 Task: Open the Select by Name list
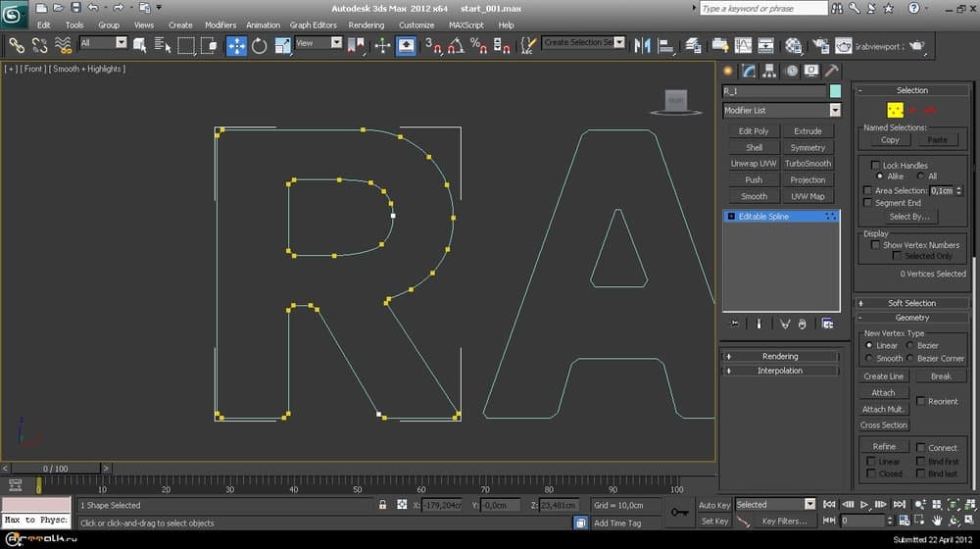coord(163,45)
